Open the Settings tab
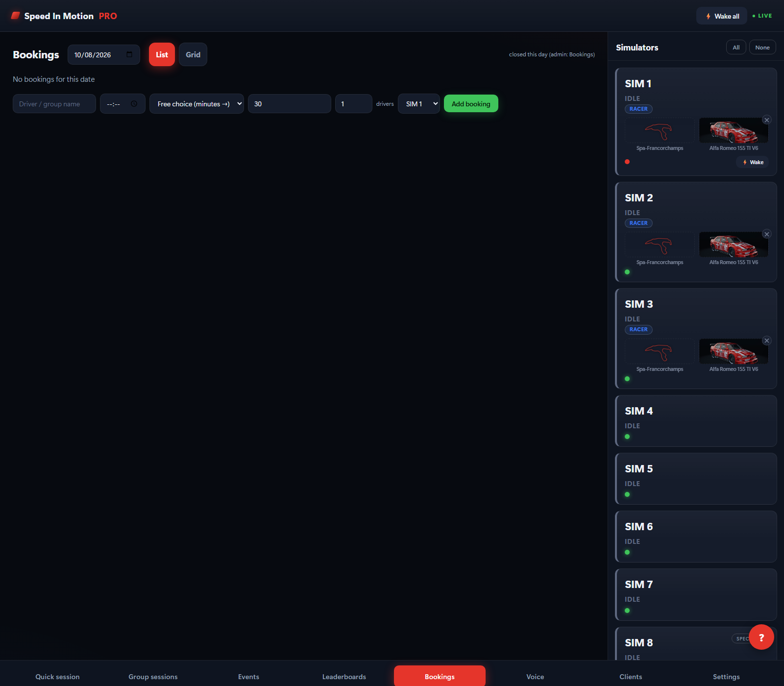Viewport: 784px width, 686px height. click(726, 677)
